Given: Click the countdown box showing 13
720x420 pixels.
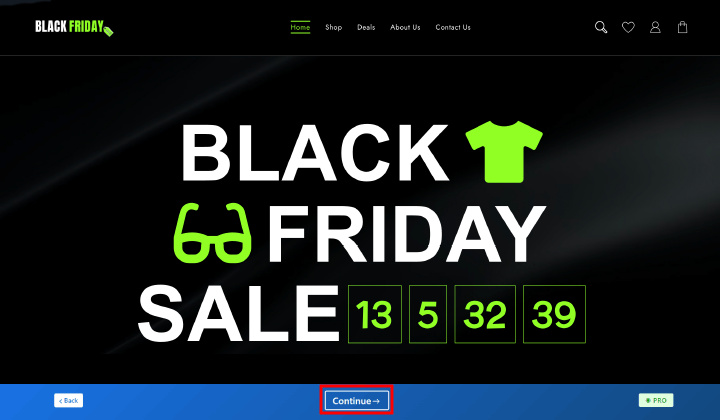Looking at the screenshot, I should click(x=375, y=314).
